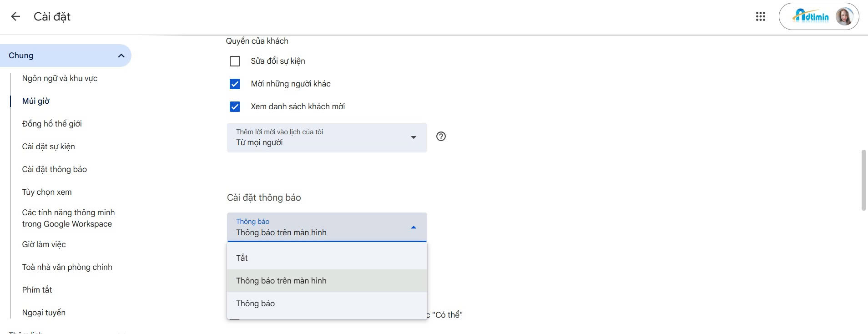This screenshot has height=334, width=868.
Task: Click the help question mark icon
Action: pos(440,137)
